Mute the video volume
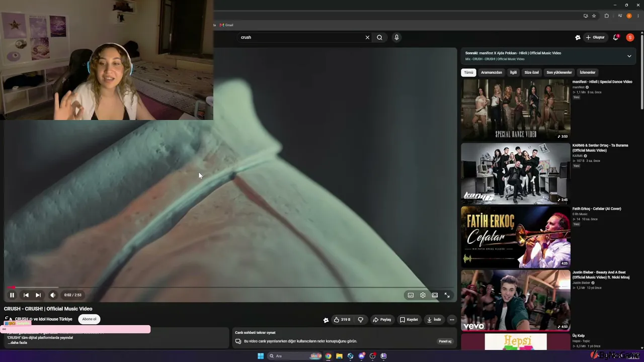Viewport: 644px width, 362px height. (x=52, y=295)
